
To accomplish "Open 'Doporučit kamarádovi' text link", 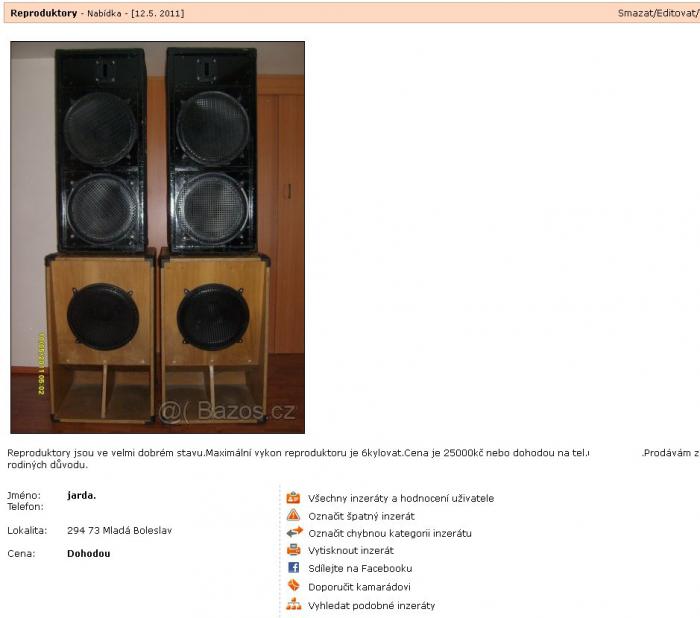I will 359,587.
